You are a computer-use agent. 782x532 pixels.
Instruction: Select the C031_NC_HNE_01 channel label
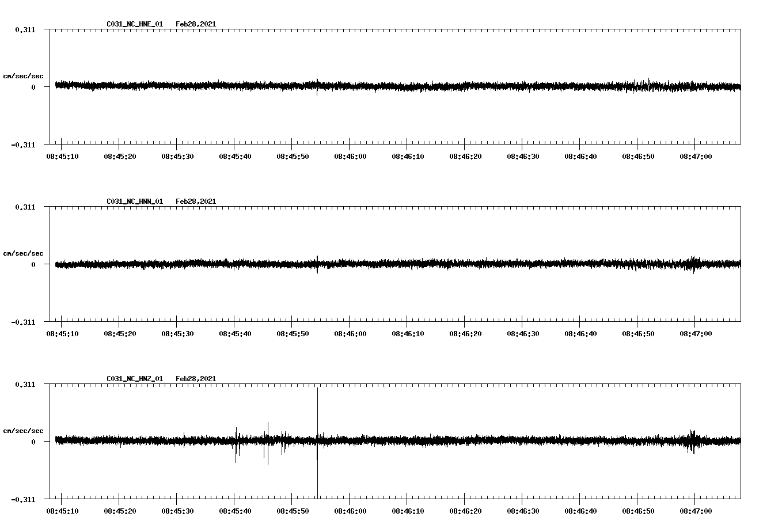134,24
